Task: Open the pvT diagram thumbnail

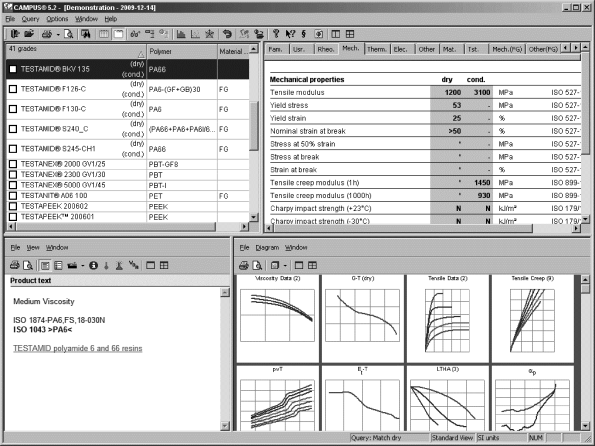Action: tap(277, 398)
